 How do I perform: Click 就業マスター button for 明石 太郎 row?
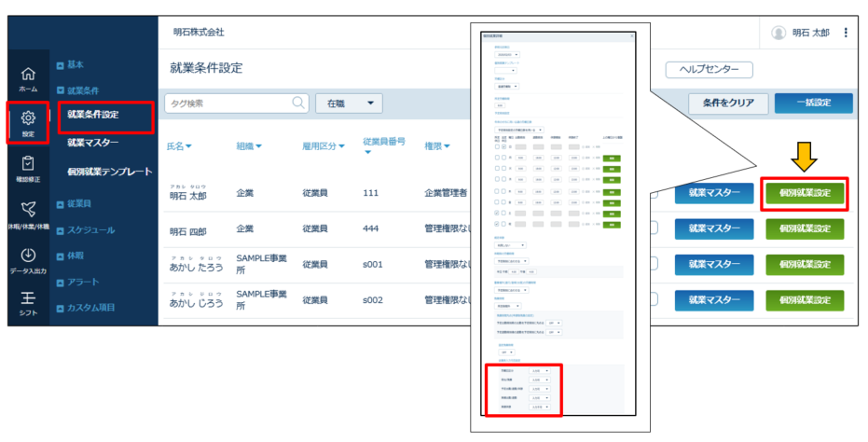tap(714, 193)
